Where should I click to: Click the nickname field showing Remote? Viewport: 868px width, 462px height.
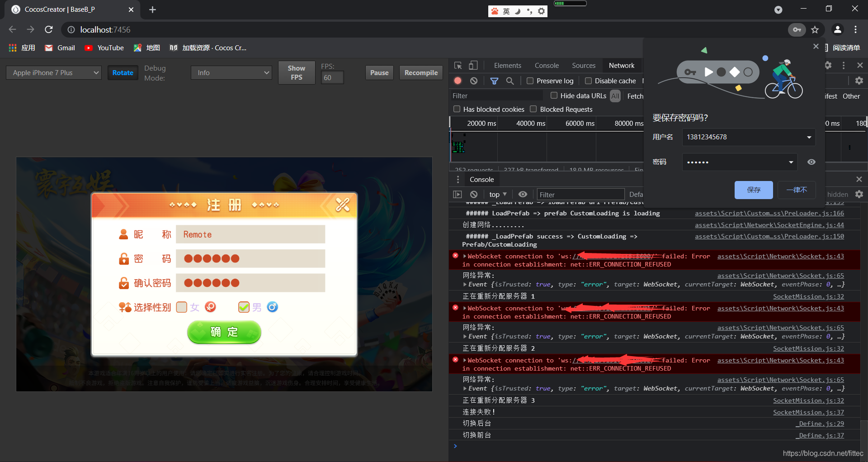click(x=250, y=234)
